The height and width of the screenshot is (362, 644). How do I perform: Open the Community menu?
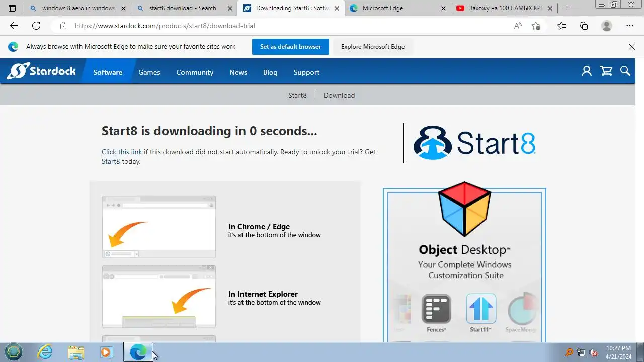[x=195, y=72]
